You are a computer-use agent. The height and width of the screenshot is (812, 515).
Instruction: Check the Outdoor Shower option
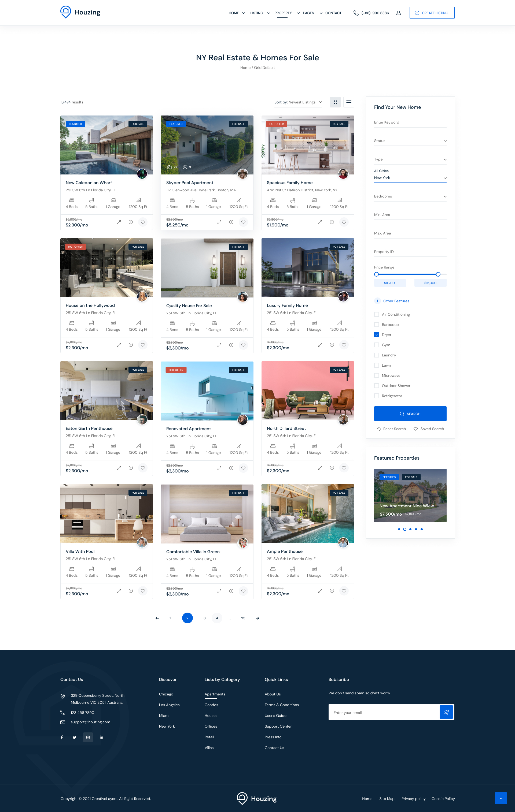coord(377,386)
